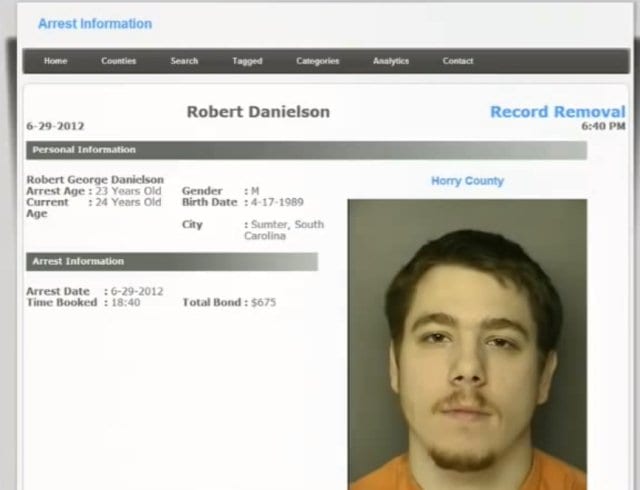640x490 pixels.
Task: Open the Categories menu item
Action: tap(318, 61)
